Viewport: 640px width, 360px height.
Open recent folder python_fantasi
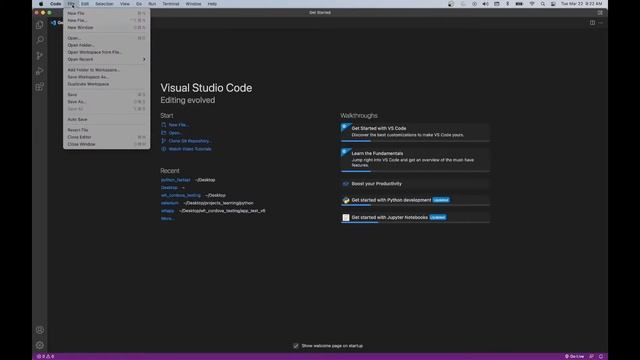[x=176, y=180]
